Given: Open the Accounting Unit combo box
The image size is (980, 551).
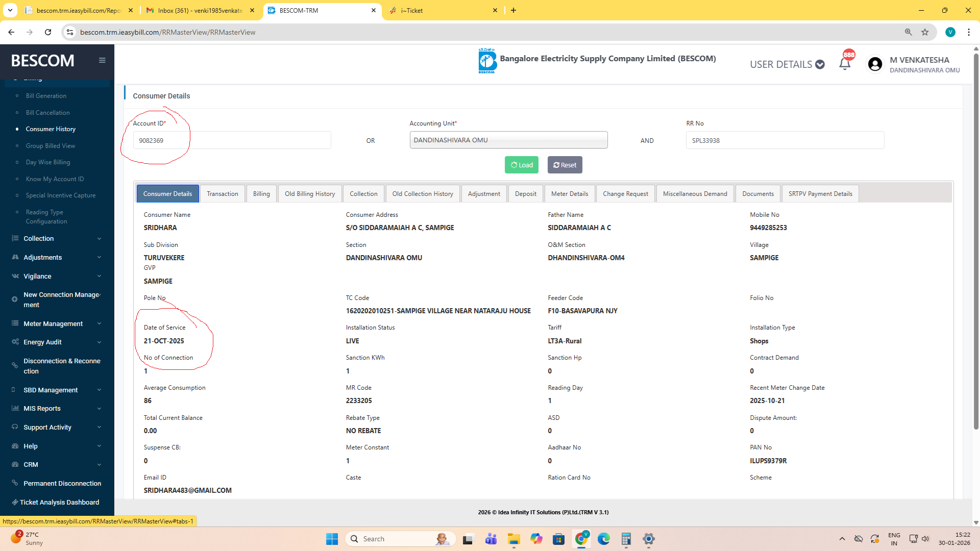Looking at the screenshot, I should coord(508,140).
